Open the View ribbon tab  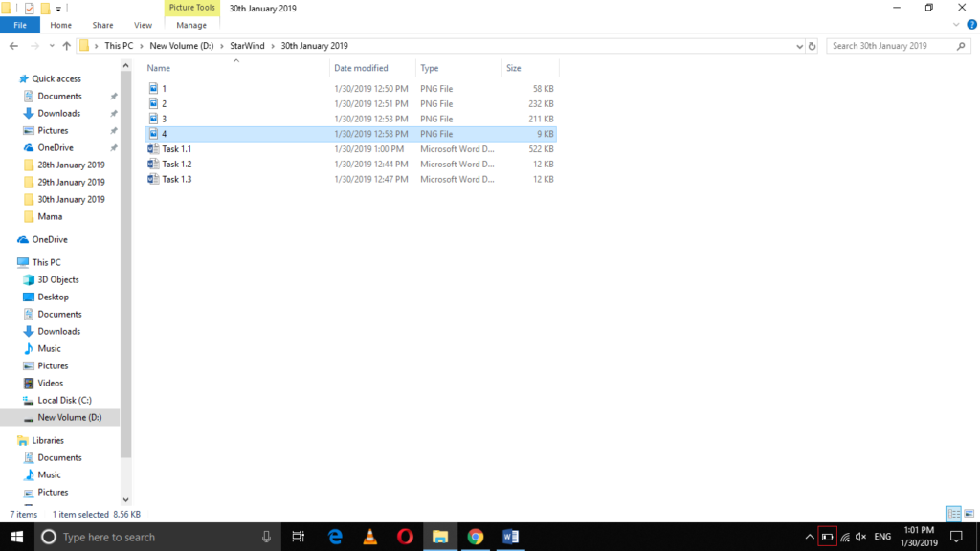[x=143, y=25]
